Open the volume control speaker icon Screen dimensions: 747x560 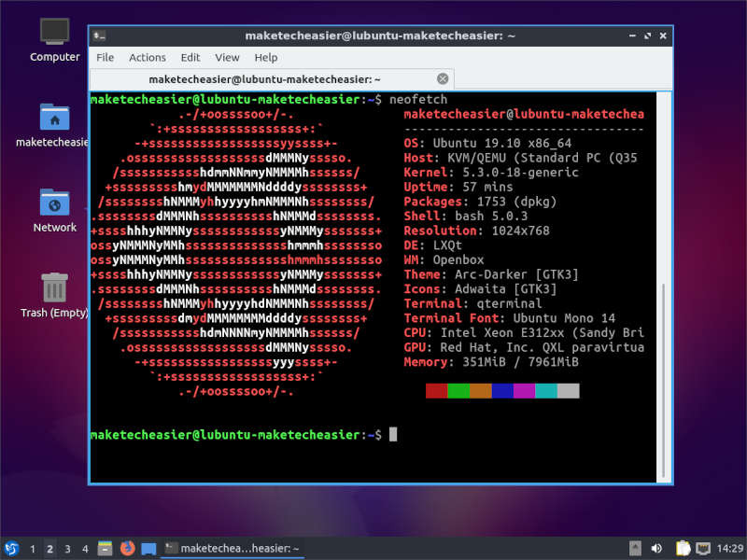pyautogui.click(x=656, y=548)
